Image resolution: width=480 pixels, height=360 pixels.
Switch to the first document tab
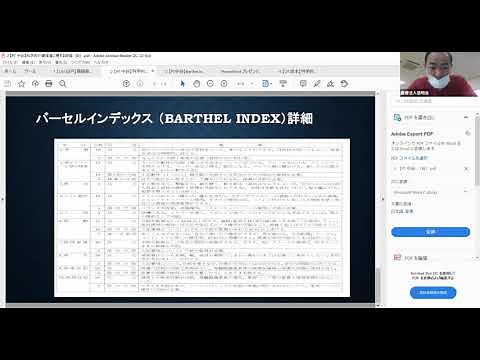[x=72, y=71]
